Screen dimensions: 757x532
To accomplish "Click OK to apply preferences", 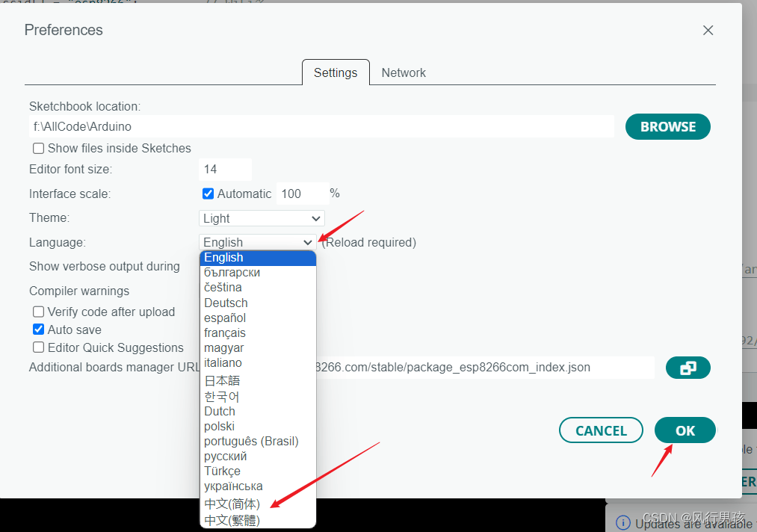I will click(685, 430).
